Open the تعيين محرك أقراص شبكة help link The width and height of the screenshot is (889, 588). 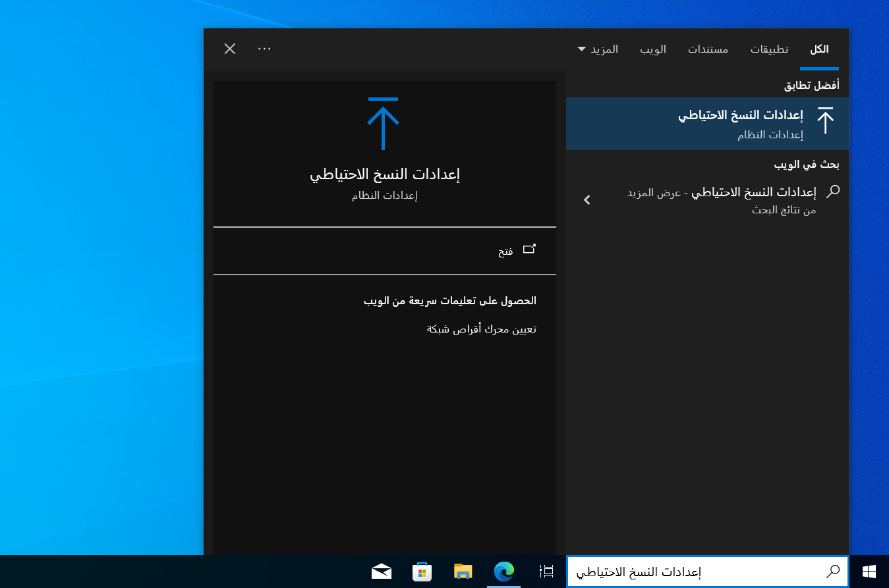482,329
